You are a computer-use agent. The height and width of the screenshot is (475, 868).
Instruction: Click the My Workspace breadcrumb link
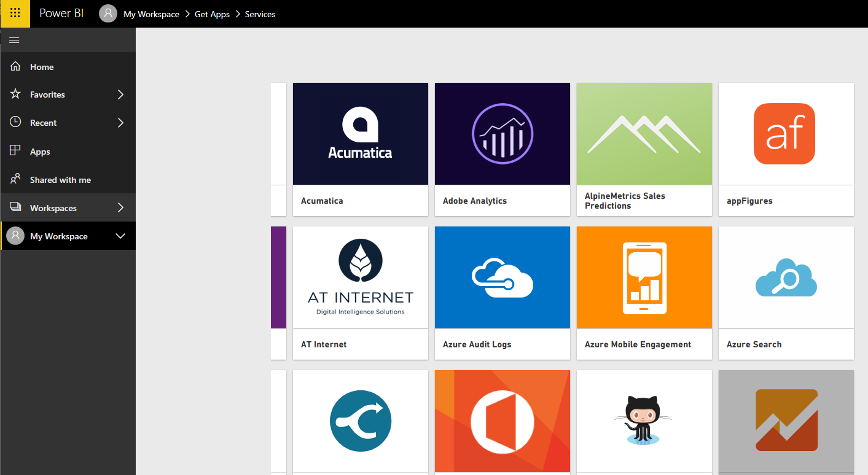pos(152,14)
